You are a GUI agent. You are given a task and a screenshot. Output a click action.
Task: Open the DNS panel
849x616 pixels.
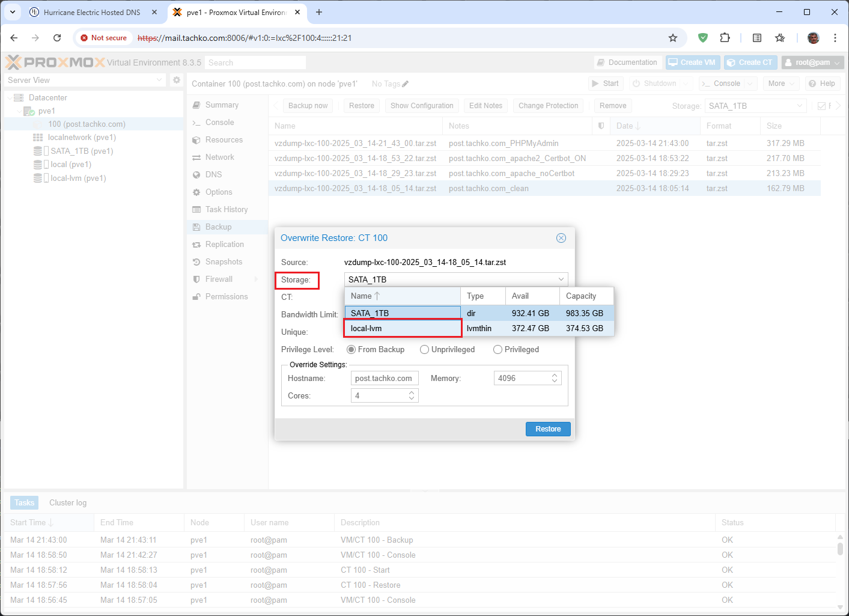point(213,175)
